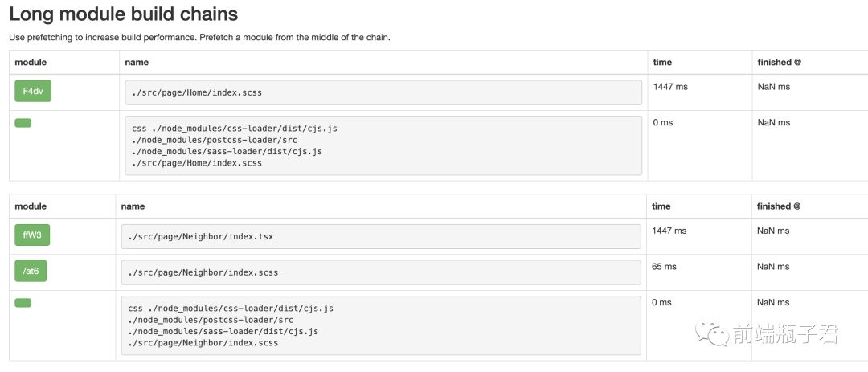Open the /at6 module badge
The height and width of the screenshot is (372, 868).
tap(31, 272)
